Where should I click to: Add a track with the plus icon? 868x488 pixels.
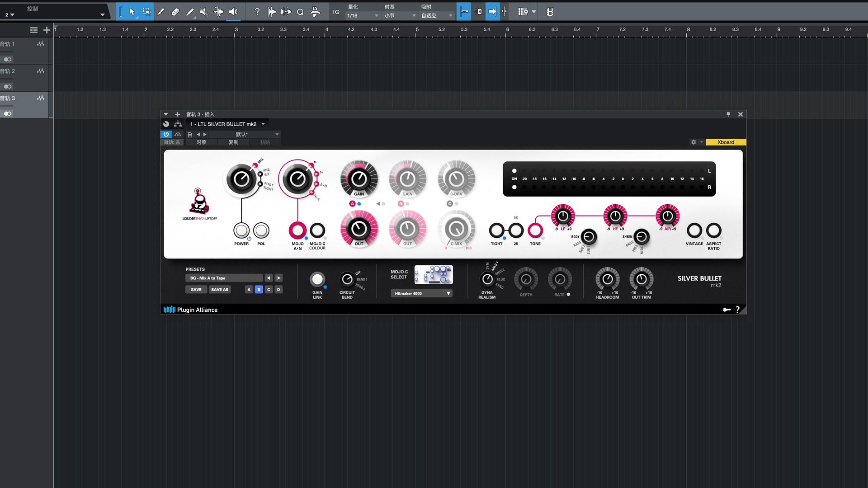click(x=47, y=30)
